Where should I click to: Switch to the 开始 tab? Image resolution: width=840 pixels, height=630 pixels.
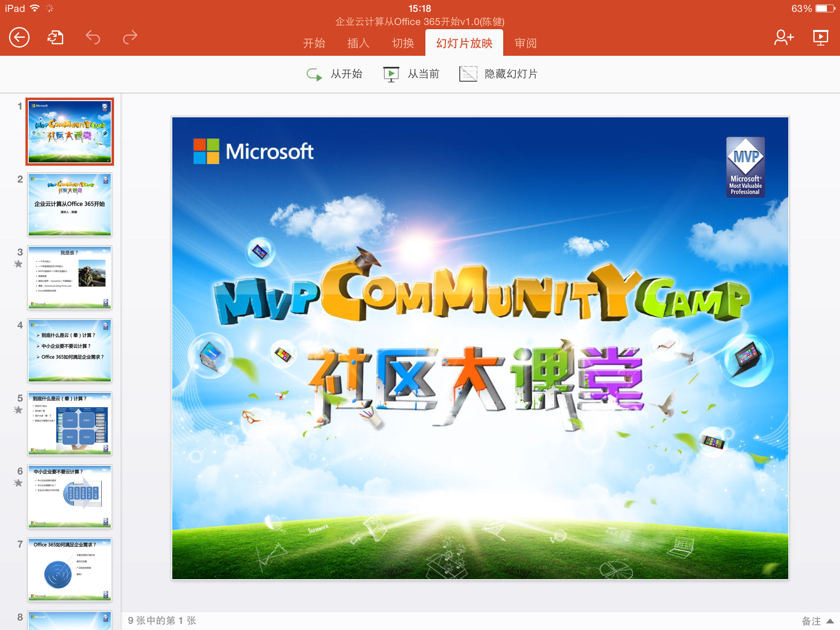click(314, 43)
